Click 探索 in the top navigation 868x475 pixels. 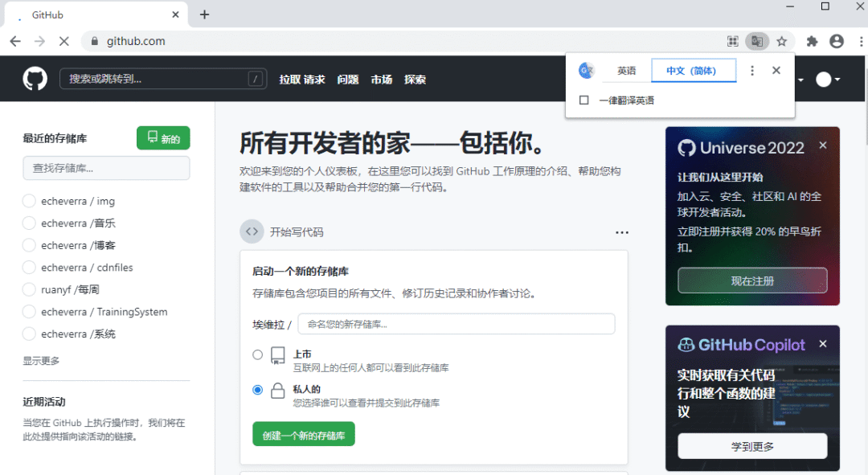coord(415,79)
